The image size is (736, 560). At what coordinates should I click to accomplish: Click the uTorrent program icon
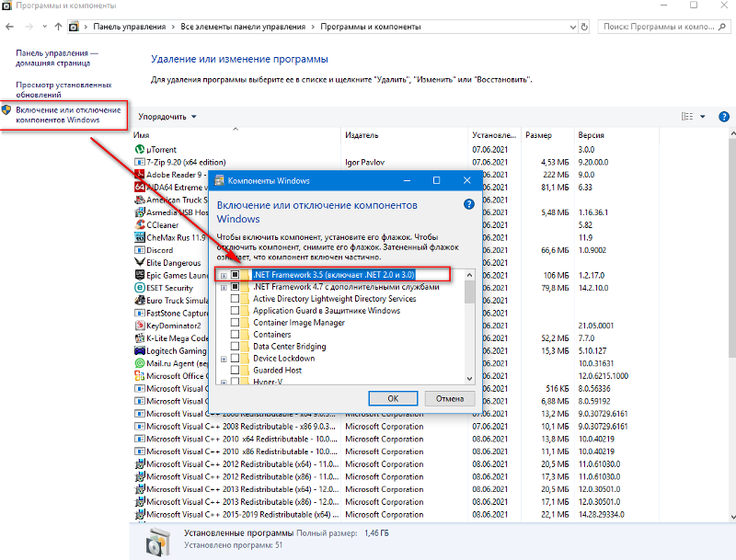tap(140, 149)
